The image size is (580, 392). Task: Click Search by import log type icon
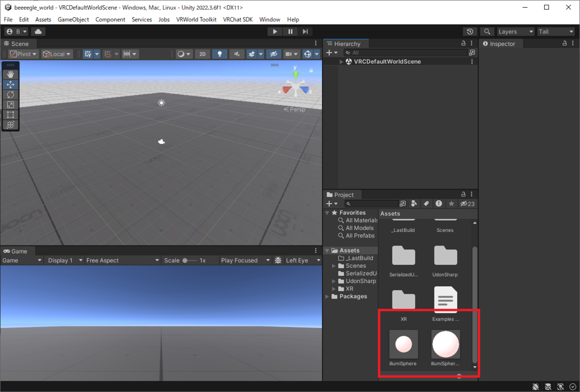[439, 203]
